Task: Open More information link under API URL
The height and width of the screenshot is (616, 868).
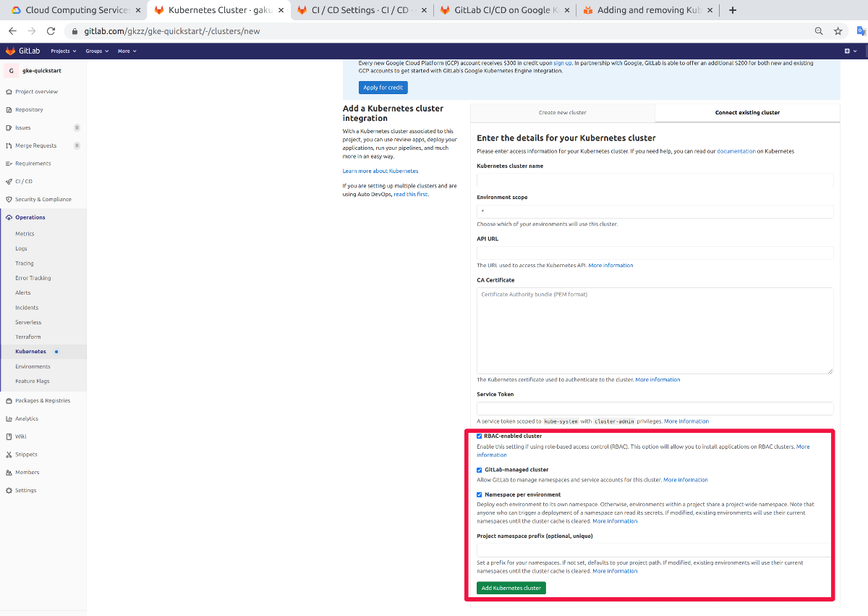Action: (x=610, y=266)
